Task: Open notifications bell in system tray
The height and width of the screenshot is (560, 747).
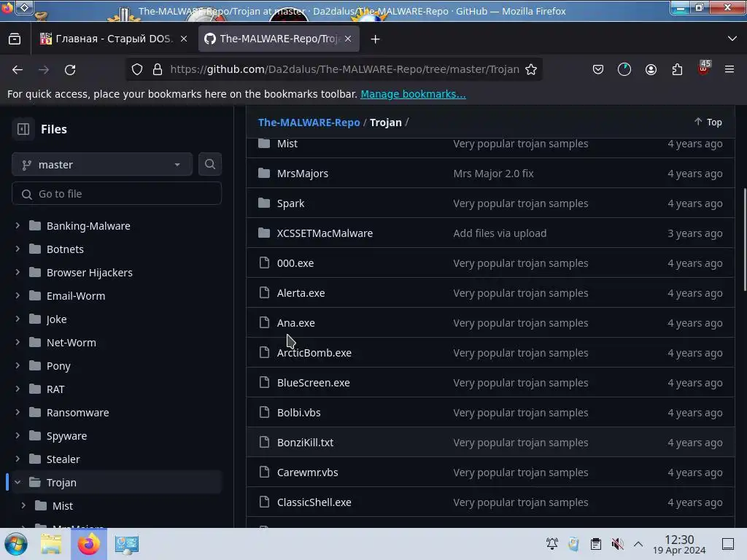Action: tap(552, 544)
